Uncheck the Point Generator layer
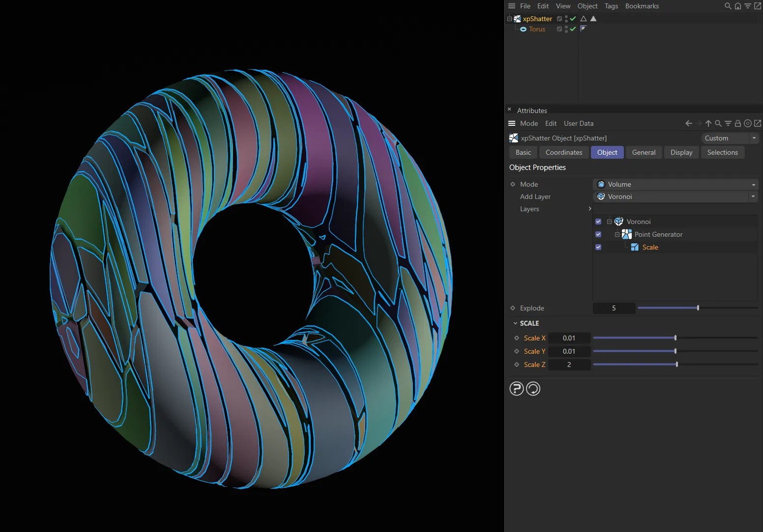Screen dimensions: 763x532 598,234
